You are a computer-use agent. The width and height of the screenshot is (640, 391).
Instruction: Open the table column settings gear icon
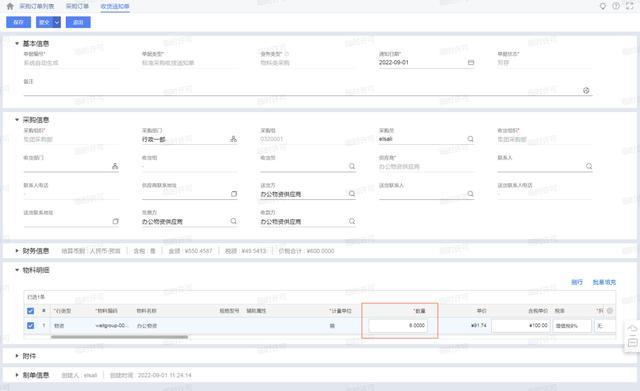(x=610, y=311)
